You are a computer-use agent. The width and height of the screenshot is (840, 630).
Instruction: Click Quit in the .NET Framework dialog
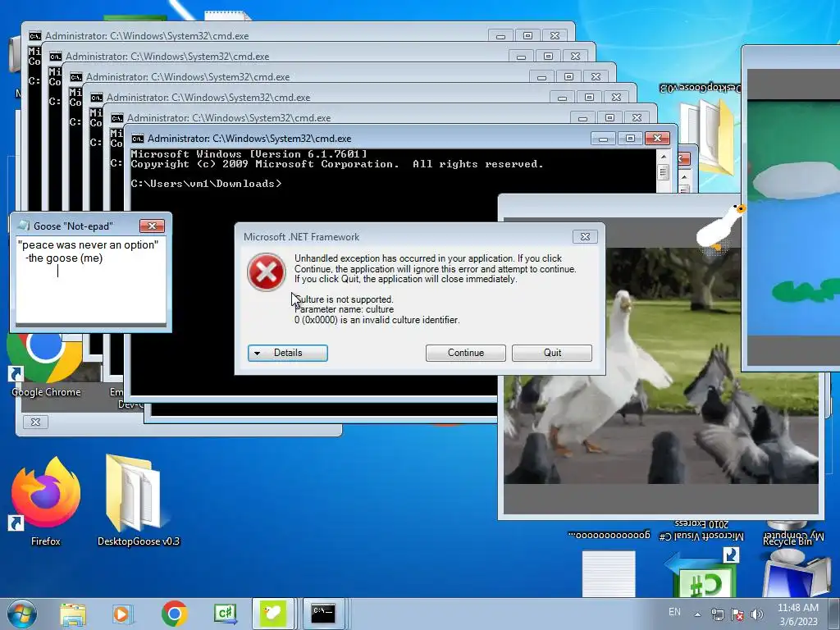552,353
